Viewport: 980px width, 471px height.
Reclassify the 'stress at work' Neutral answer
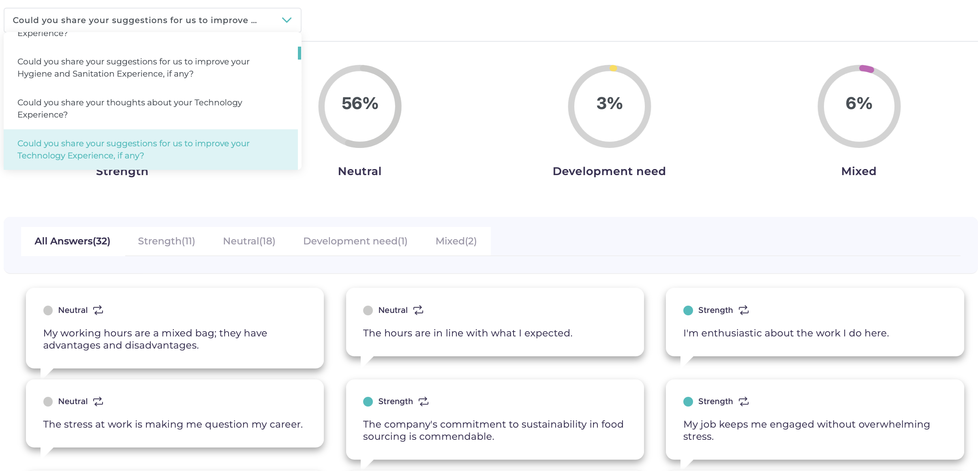point(98,401)
